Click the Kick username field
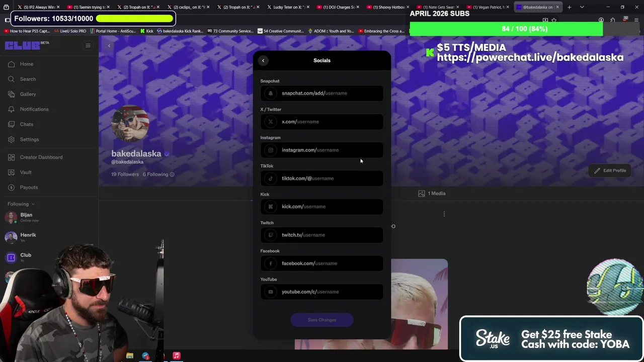 click(x=322, y=207)
